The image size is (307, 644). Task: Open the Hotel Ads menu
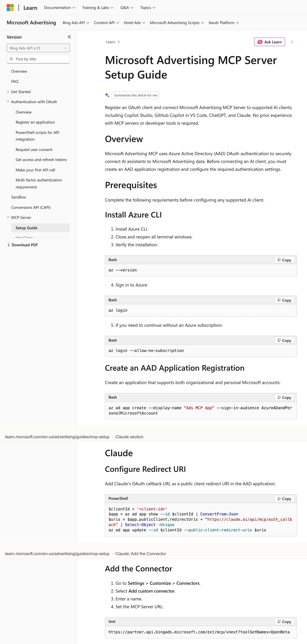click(134, 23)
